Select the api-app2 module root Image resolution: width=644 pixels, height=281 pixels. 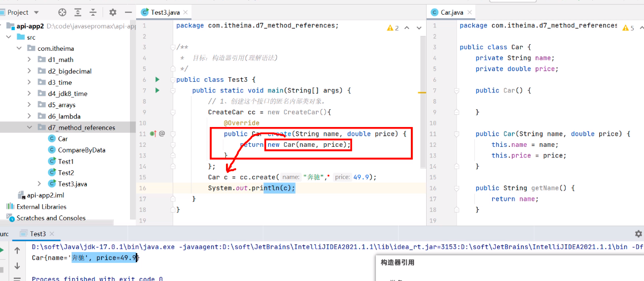[31, 26]
